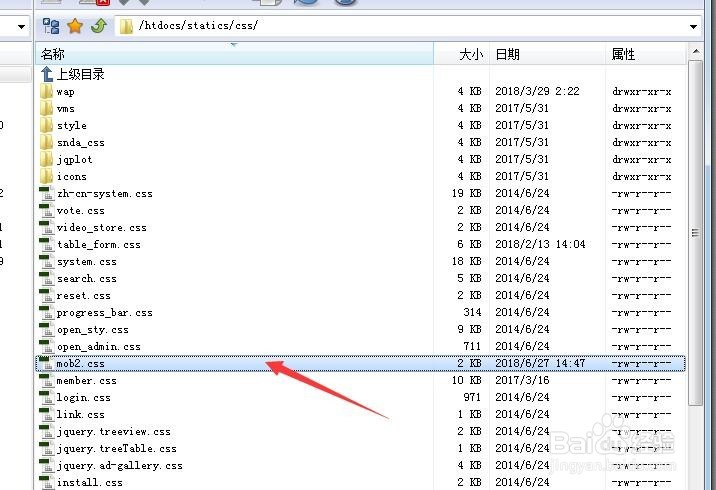716x490 pixels.
Task: Select search.css file
Action: (79, 279)
